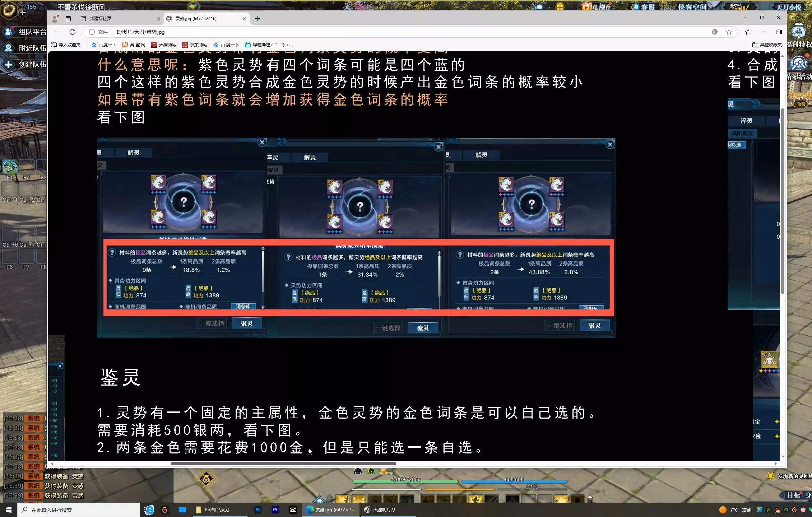This screenshot has width=812, height=517.
Task: Click the browser refresh icon
Action: coord(73,32)
